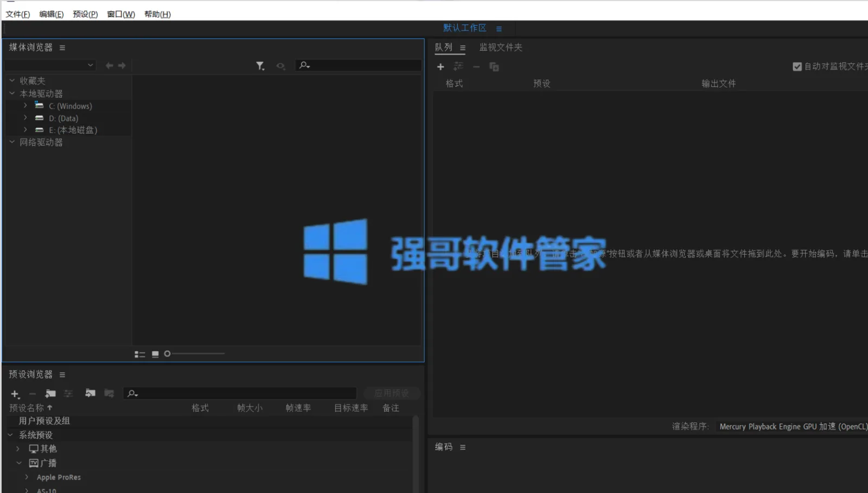Toggle the 自动对监视文件夹 checkbox

coord(797,67)
